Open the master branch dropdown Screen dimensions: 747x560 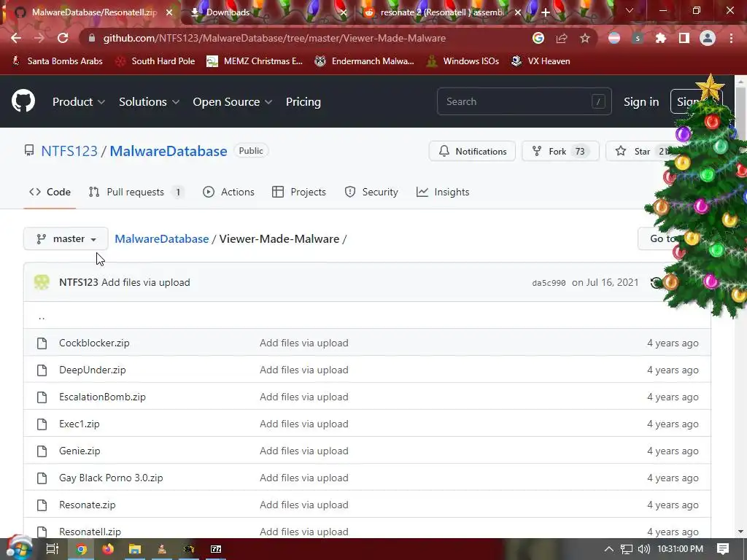(66, 238)
